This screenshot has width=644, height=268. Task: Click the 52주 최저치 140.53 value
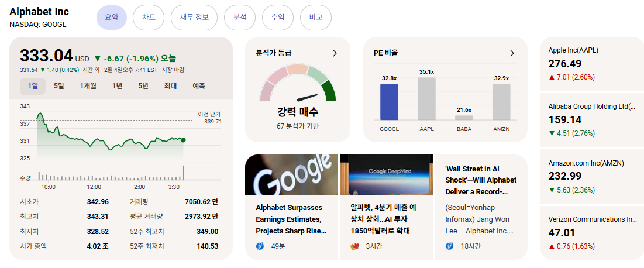click(208, 246)
